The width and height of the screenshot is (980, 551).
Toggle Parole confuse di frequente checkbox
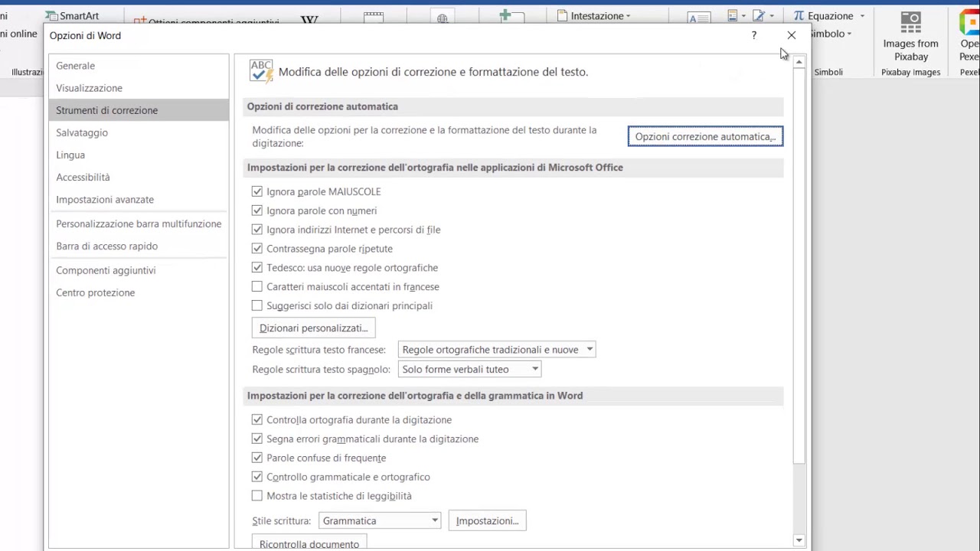coord(257,458)
